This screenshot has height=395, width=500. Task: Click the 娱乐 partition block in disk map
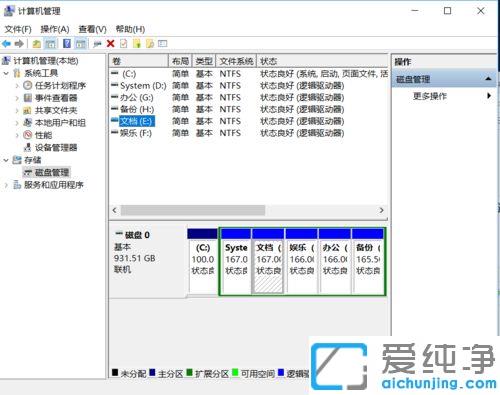coord(302,262)
